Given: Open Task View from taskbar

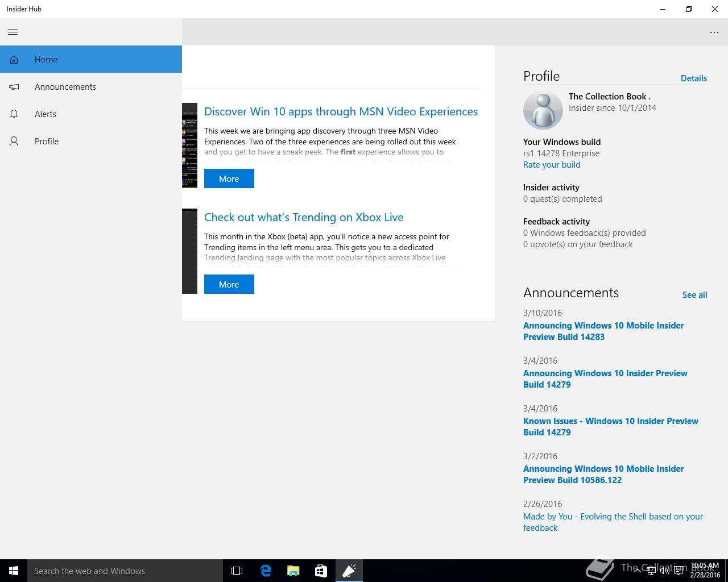Looking at the screenshot, I should pyautogui.click(x=237, y=571).
